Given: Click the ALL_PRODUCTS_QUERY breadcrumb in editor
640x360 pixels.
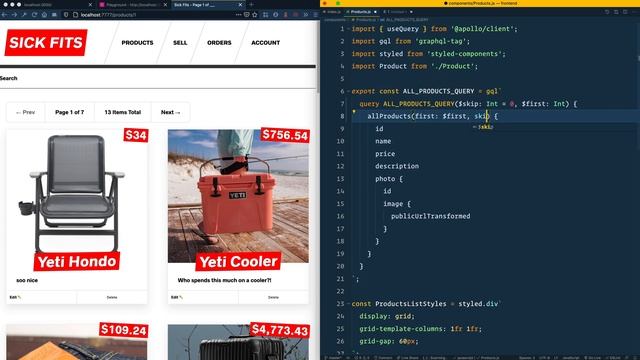Looking at the screenshot, I should 404,20.
